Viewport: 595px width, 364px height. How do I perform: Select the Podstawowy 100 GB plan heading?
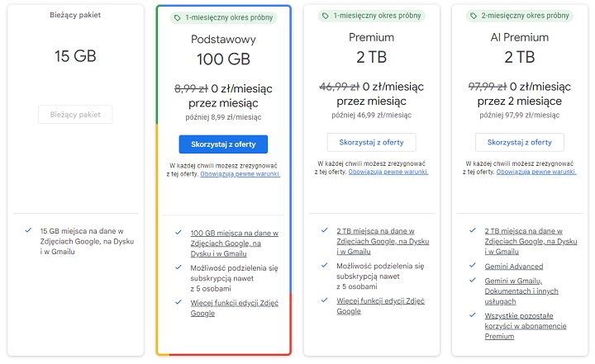(x=223, y=49)
